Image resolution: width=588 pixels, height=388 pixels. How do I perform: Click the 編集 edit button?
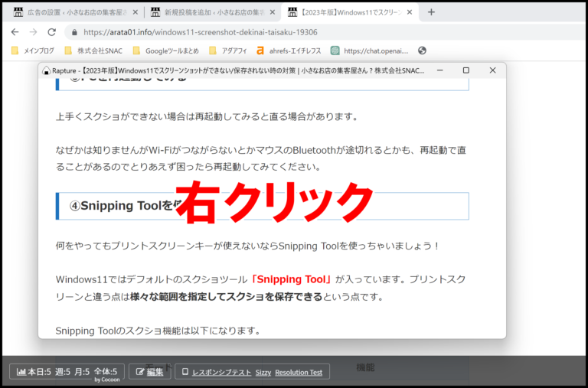(150, 372)
